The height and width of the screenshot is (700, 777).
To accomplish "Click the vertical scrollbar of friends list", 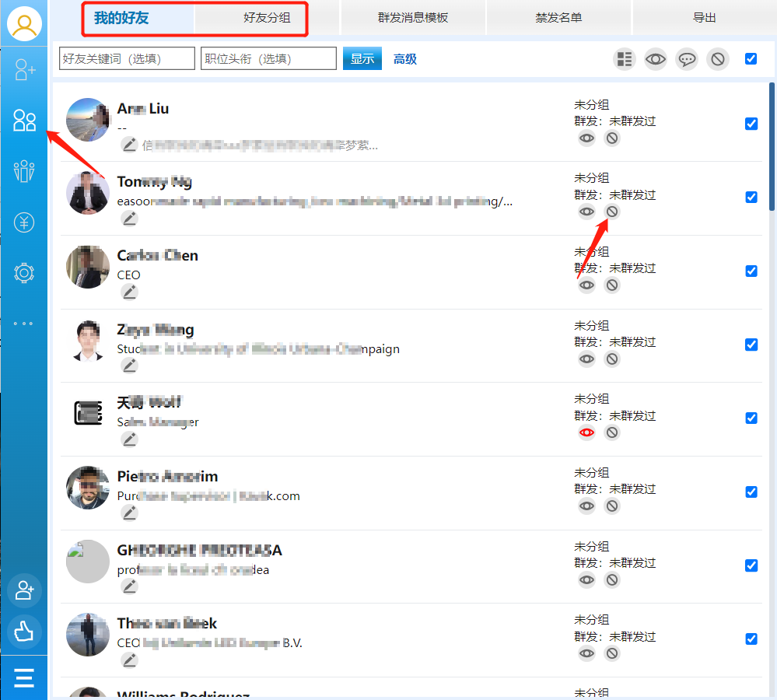I will (x=772, y=148).
